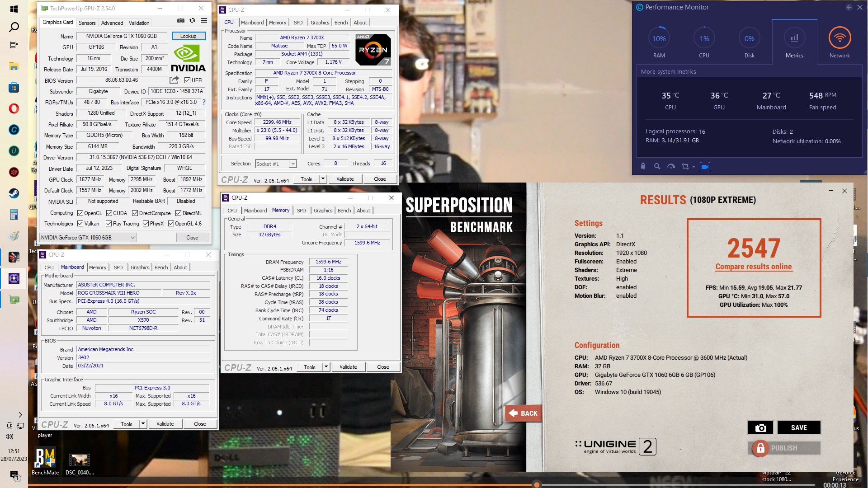Toggle the CUDA checkbox
868x488 pixels.
click(109, 213)
